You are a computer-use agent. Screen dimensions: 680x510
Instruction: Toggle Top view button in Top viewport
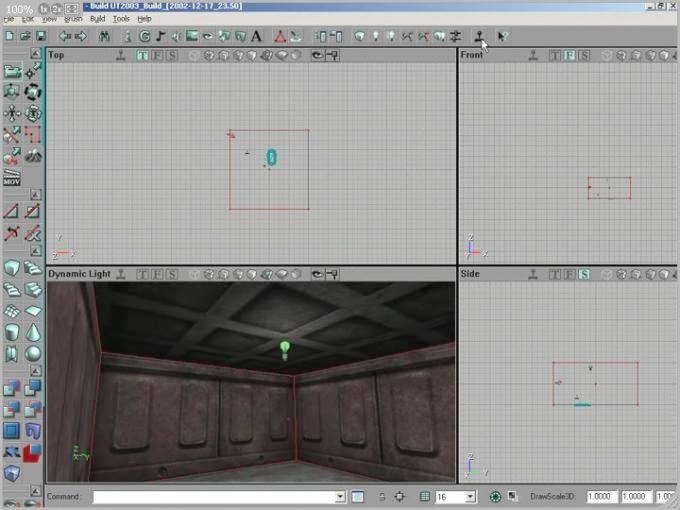(143, 55)
